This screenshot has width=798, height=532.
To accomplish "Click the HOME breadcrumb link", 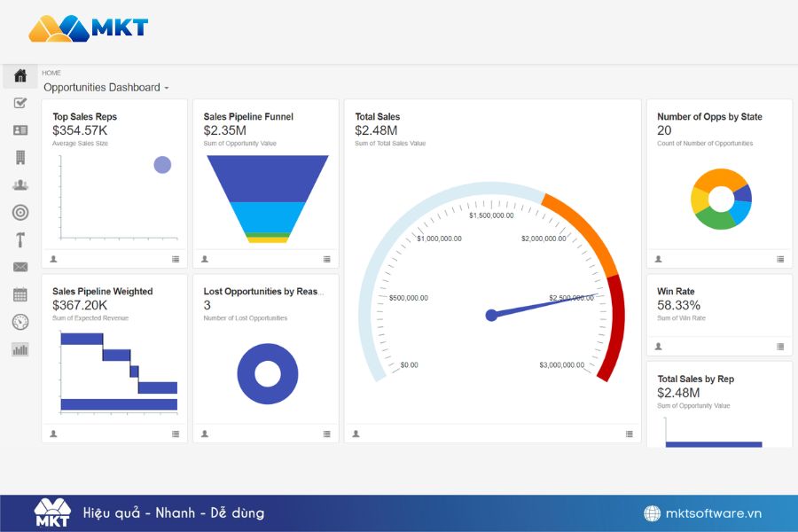I will coord(51,73).
